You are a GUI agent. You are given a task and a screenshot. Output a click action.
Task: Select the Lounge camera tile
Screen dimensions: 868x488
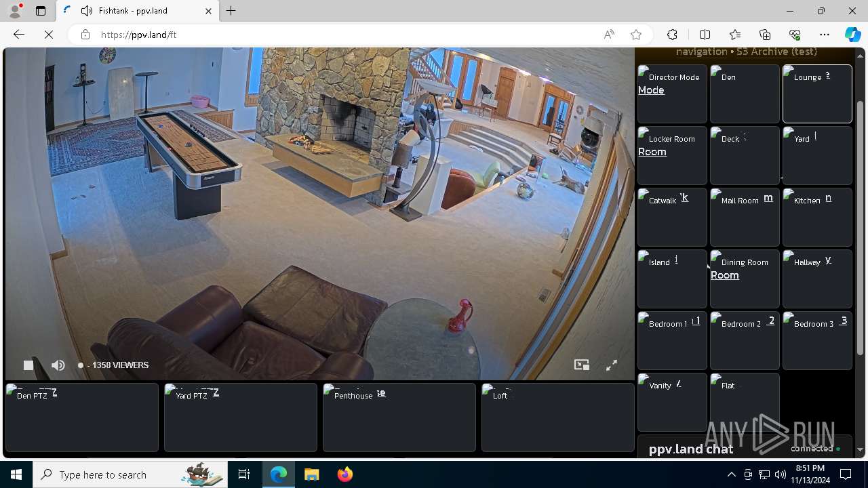click(x=817, y=94)
